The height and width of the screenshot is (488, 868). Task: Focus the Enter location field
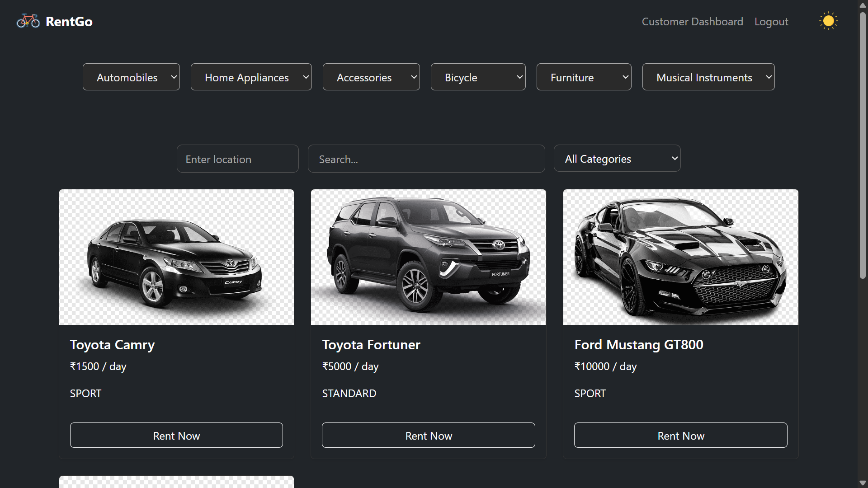(x=237, y=159)
